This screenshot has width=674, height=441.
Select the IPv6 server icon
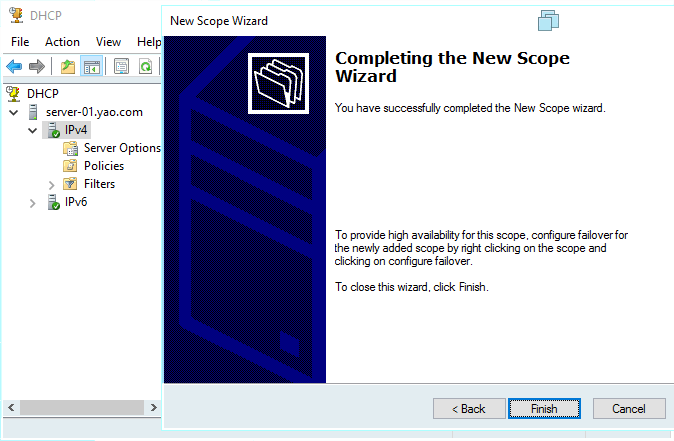coord(53,202)
